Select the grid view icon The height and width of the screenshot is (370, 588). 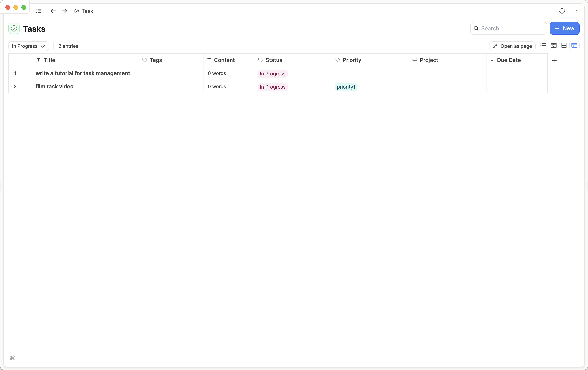[564, 46]
